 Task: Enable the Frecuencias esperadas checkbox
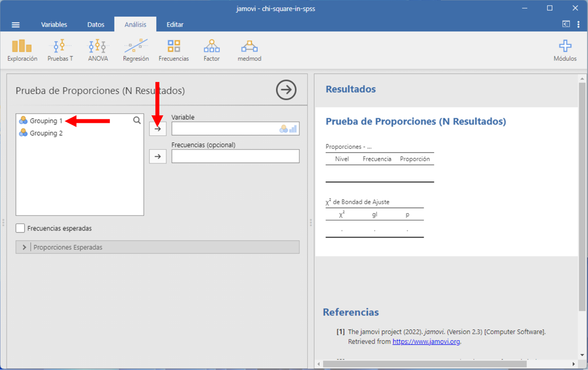21,228
